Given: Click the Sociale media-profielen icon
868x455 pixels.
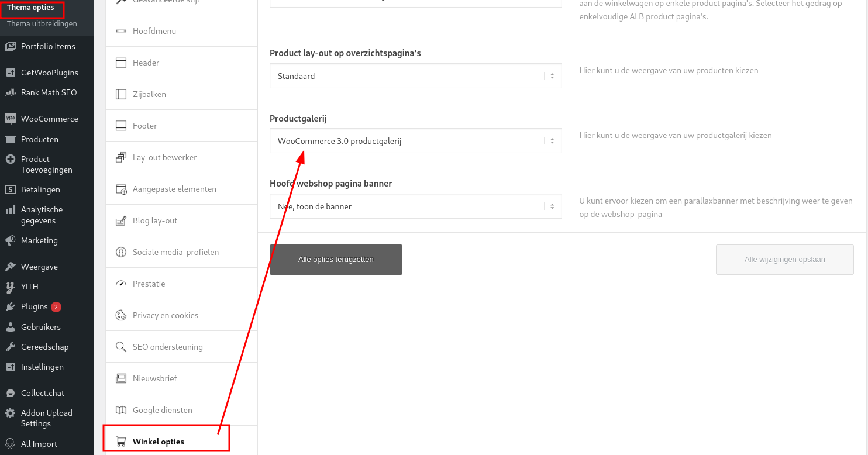Looking at the screenshot, I should click(x=121, y=252).
